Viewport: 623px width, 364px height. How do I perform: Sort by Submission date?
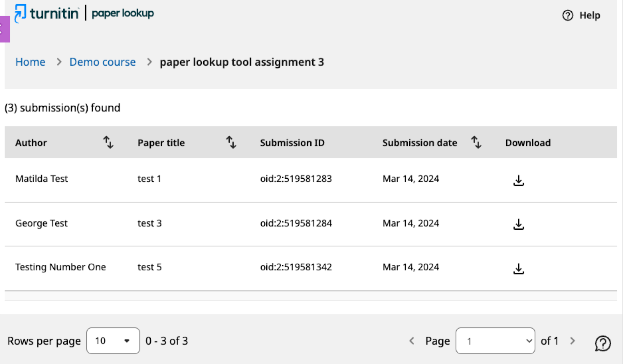pos(476,142)
